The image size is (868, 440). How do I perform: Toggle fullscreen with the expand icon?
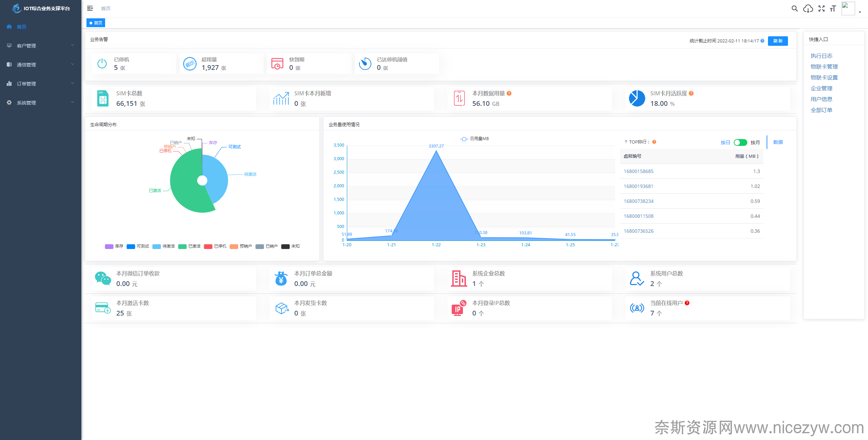[821, 8]
